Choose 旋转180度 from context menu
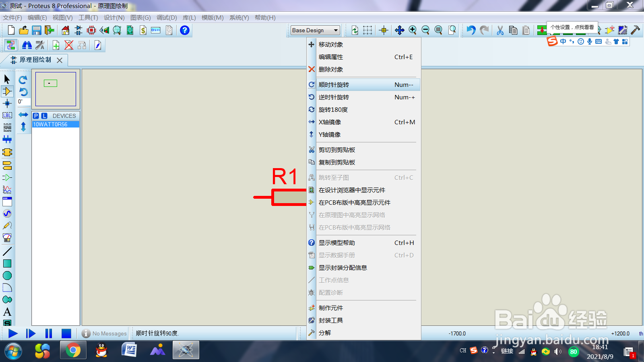This screenshot has height=362, width=644. [364, 110]
